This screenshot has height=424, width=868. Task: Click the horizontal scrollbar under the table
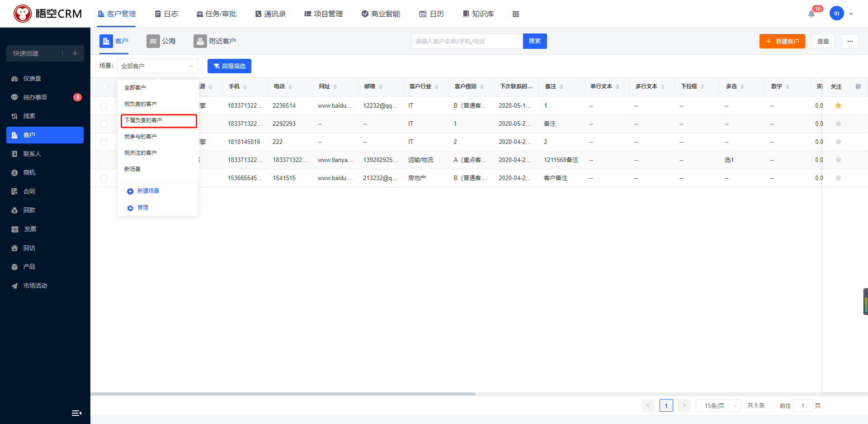click(283, 394)
